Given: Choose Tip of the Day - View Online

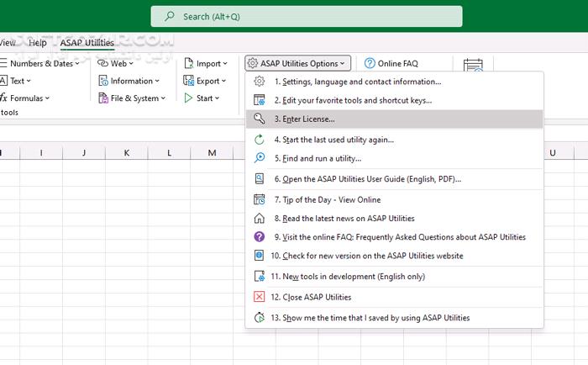Looking at the screenshot, I should 394,199.
